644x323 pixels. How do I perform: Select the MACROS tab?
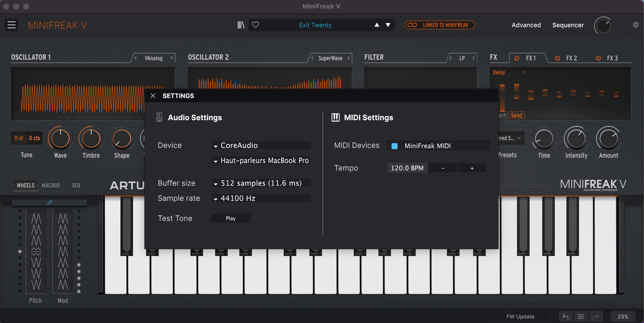[x=51, y=185]
